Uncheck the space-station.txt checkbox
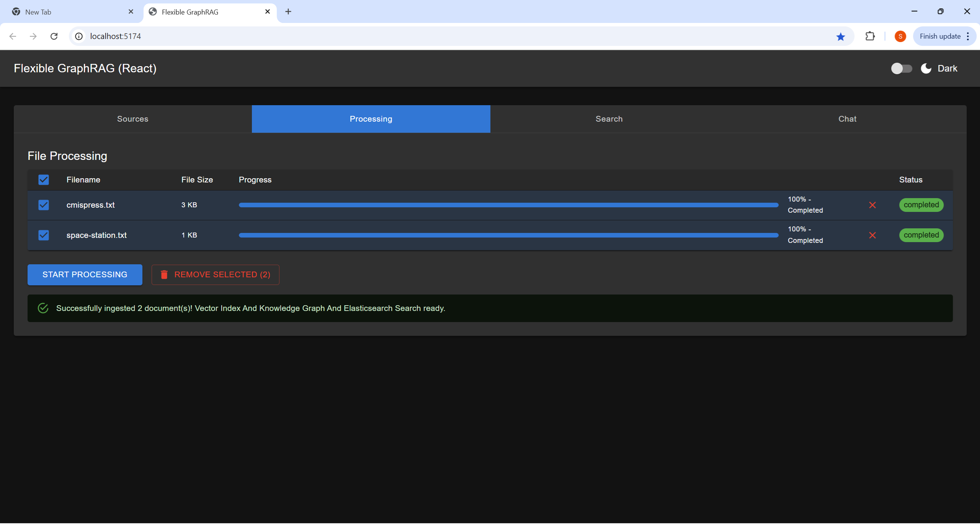The image size is (980, 524). tap(44, 235)
